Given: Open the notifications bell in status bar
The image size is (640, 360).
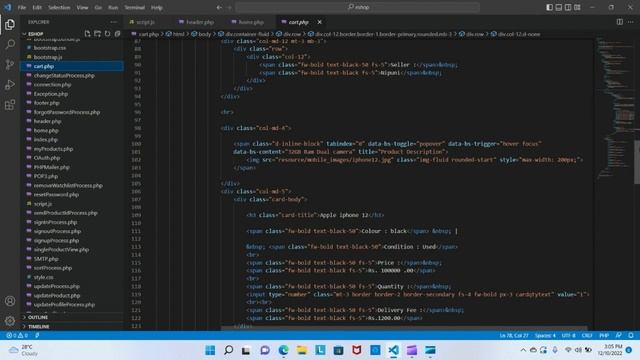Looking at the screenshot, I should 631,335.
